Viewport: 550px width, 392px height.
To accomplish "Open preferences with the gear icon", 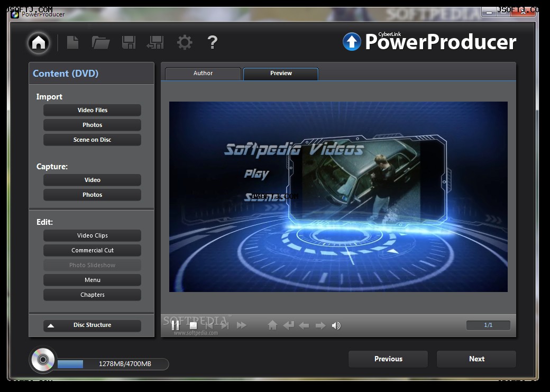I will (x=185, y=42).
